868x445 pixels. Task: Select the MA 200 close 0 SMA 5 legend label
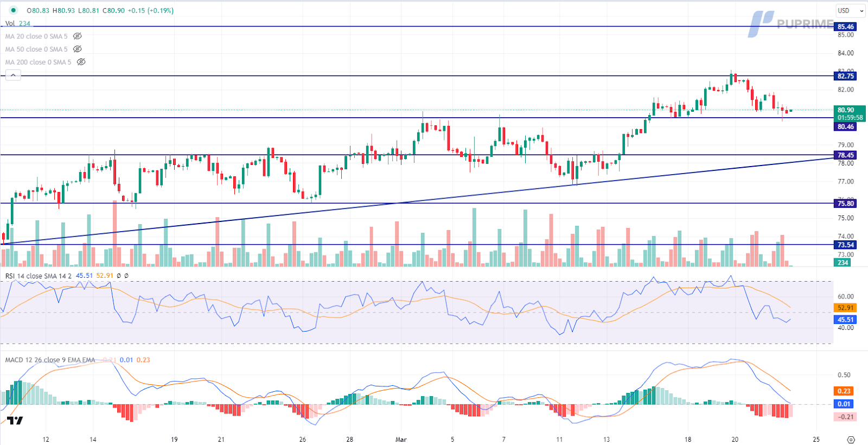(38, 62)
